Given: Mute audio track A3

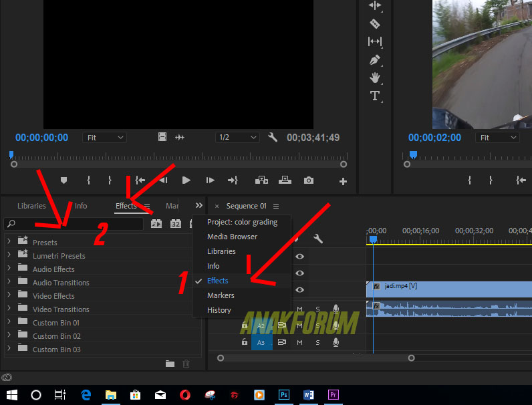Looking at the screenshot, I should (x=299, y=342).
